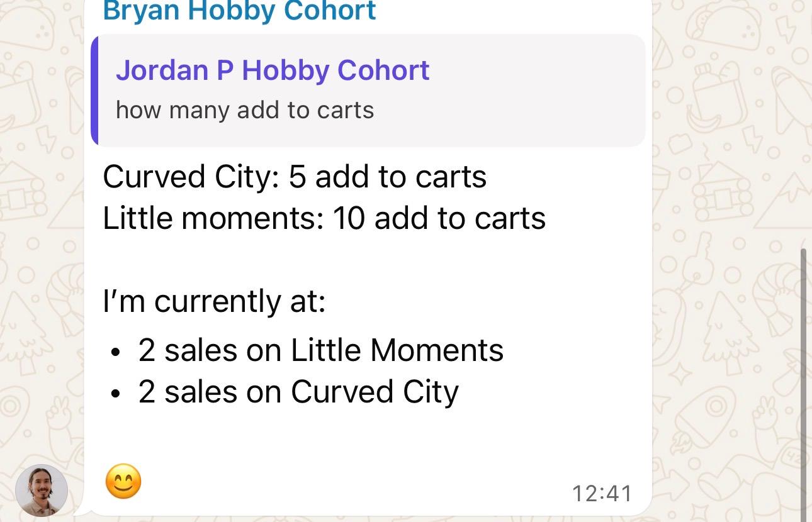Open quoted name Jordan P Hobby Cohort
The width and height of the screenshot is (812, 522).
pos(273,70)
